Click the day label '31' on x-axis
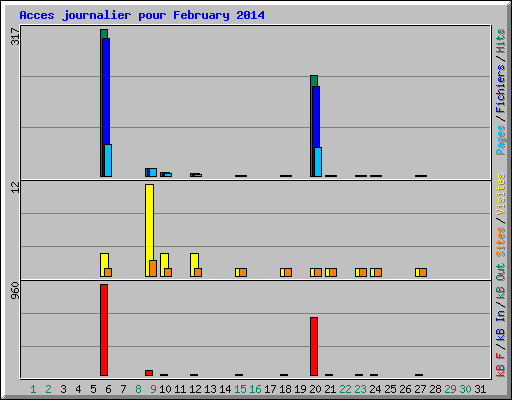This screenshot has width=512, height=400. [480, 389]
